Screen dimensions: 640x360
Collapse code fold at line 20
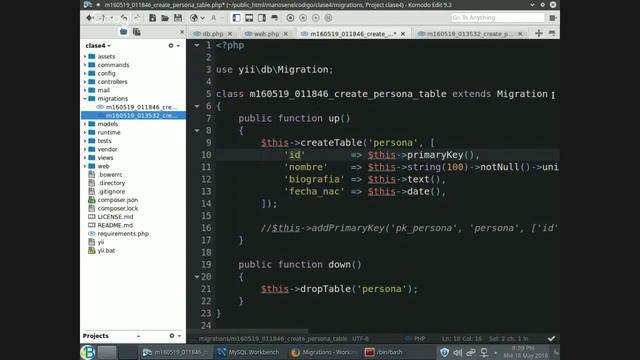pyautogui.click(x=197, y=277)
